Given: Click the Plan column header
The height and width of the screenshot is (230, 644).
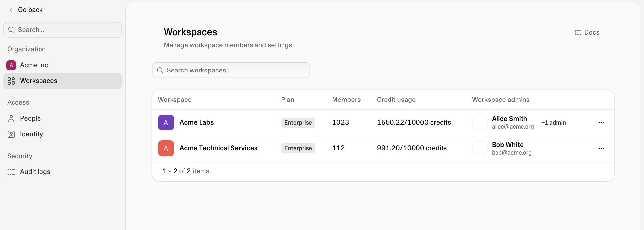Looking at the screenshot, I should [x=288, y=100].
